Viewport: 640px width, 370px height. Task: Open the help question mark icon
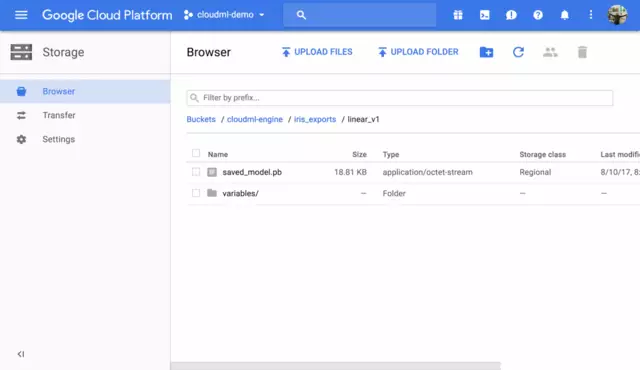[538, 15]
